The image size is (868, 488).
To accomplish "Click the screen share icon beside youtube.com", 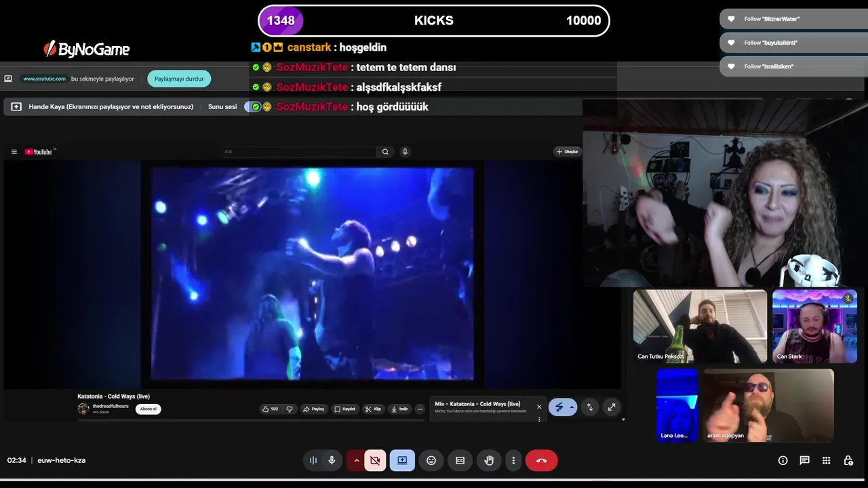I will [x=8, y=79].
